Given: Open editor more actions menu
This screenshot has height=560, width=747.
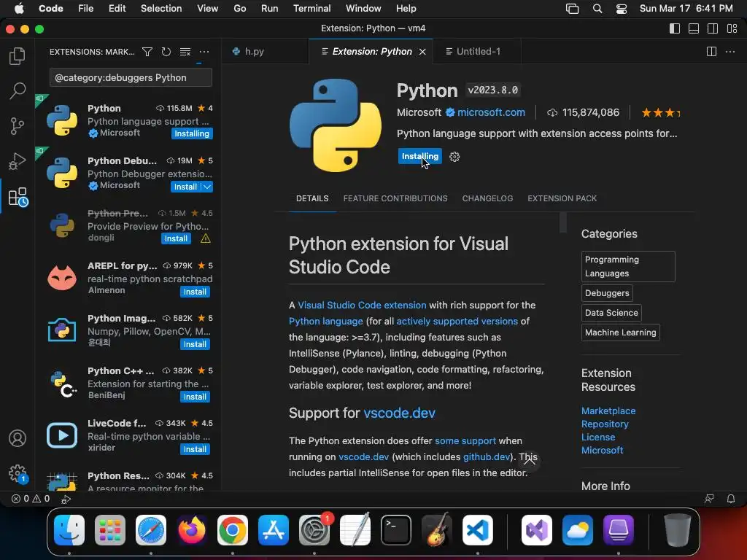Looking at the screenshot, I should (x=729, y=52).
